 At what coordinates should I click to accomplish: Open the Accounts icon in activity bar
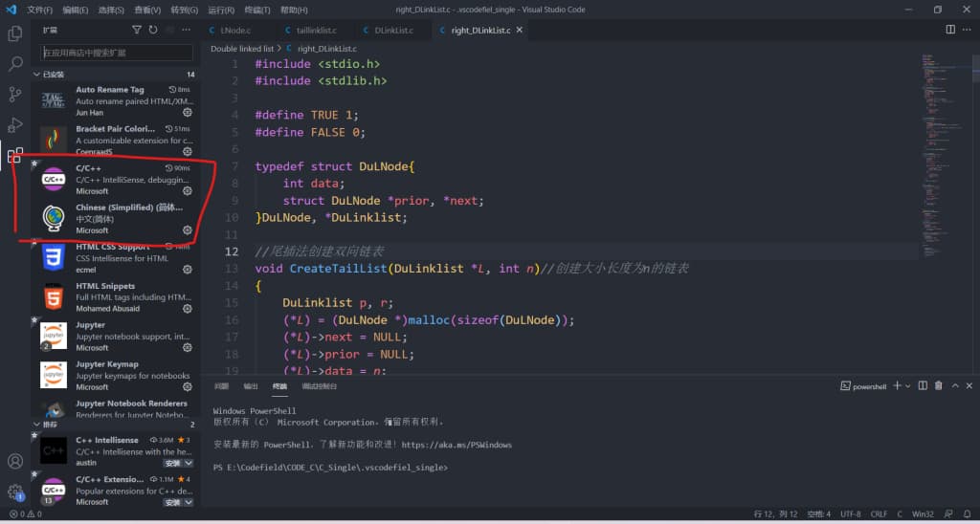click(15, 461)
